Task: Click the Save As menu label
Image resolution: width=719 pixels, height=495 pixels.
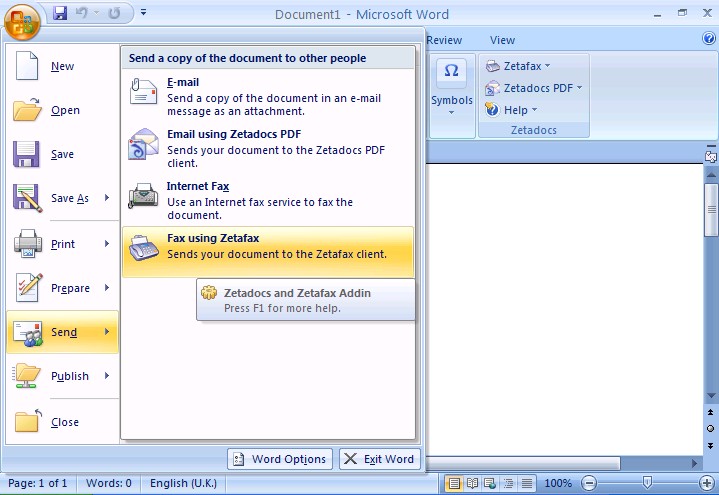Action: click(x=70, y=198)
